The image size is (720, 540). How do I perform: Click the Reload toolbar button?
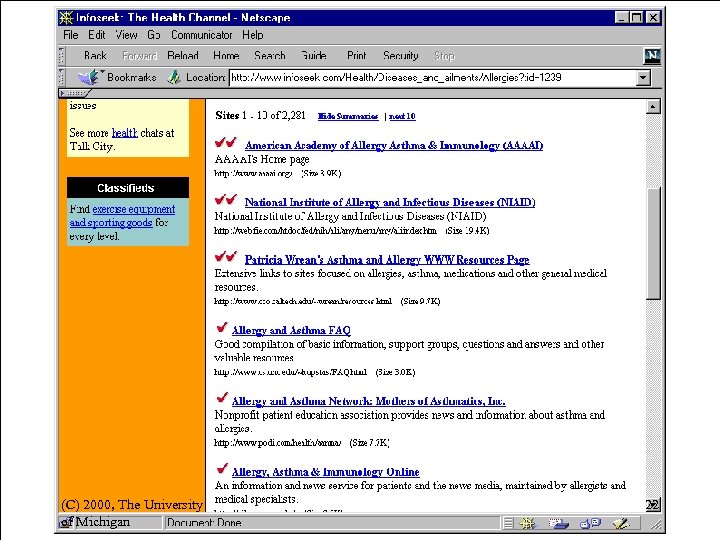183,56
